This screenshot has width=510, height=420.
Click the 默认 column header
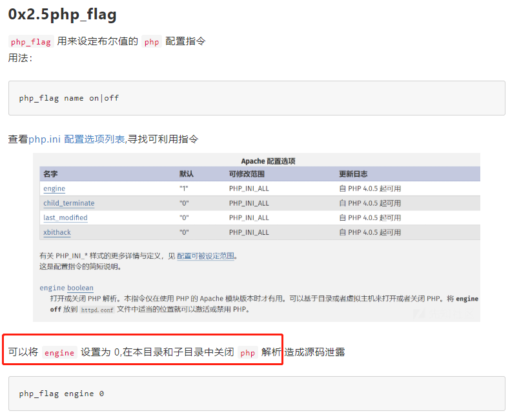(x=187, y=174)
